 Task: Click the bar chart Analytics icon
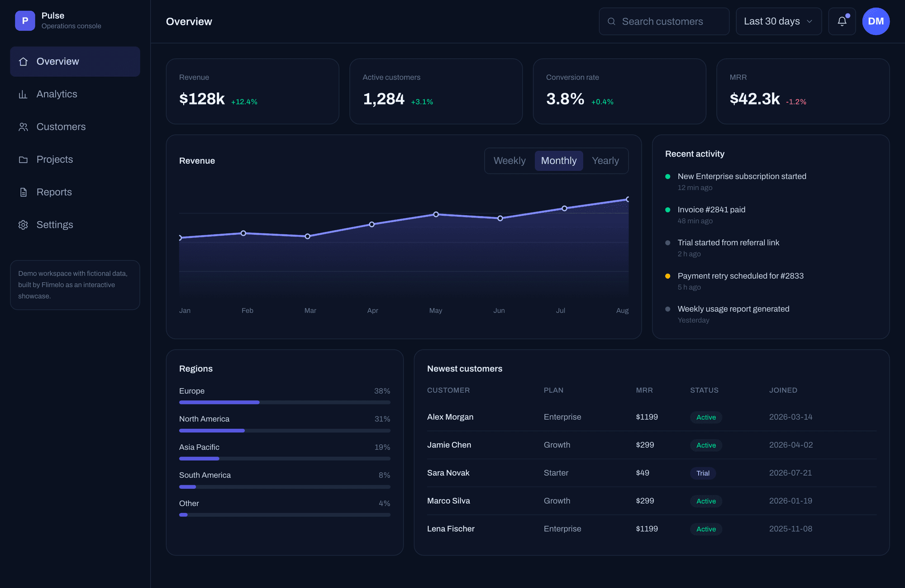[x=23, y=94]
